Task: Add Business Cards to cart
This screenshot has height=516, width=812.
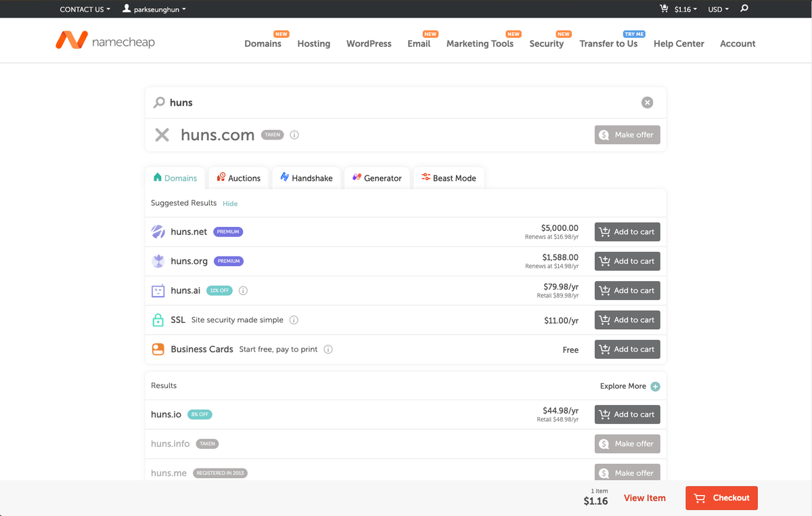Action: [x=627, y=349]
